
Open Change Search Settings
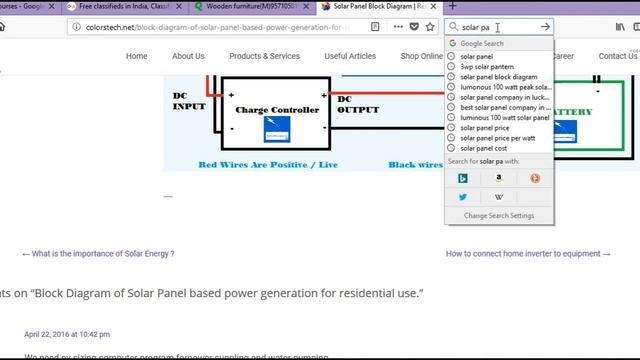[x=499, y=216]
